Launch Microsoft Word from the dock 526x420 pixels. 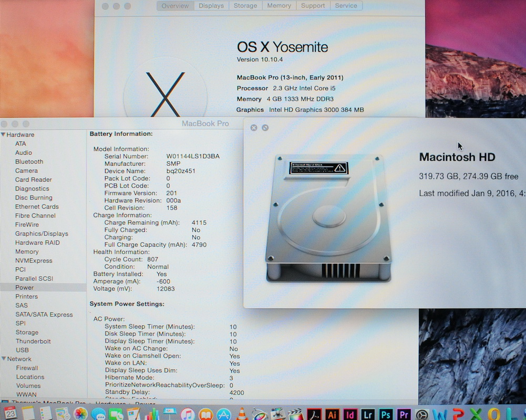click(x=440, y=414)
